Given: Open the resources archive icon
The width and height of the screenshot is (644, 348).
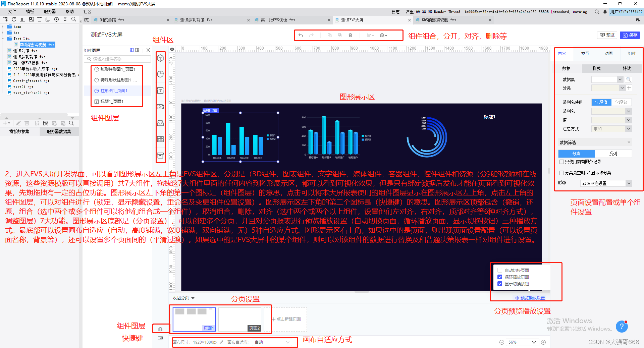Looking at the screenshot, I should [161, 156].
